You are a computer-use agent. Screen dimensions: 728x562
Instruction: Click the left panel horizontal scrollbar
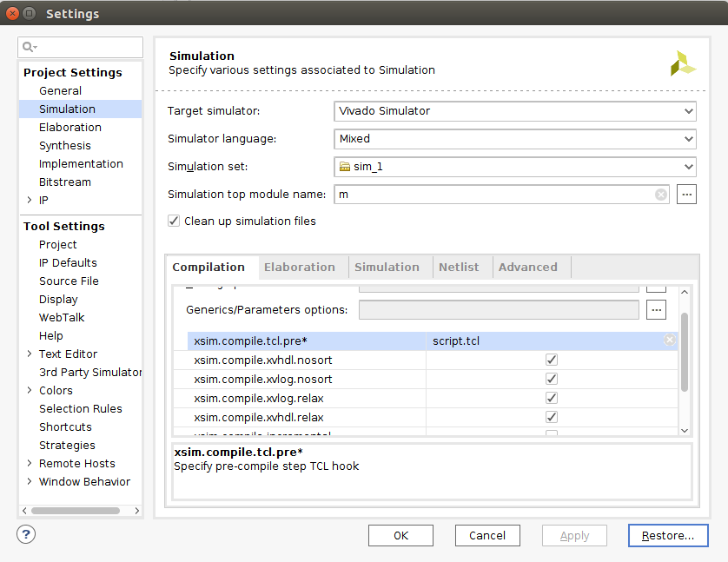pyautogui.click(x=74, y=510)
